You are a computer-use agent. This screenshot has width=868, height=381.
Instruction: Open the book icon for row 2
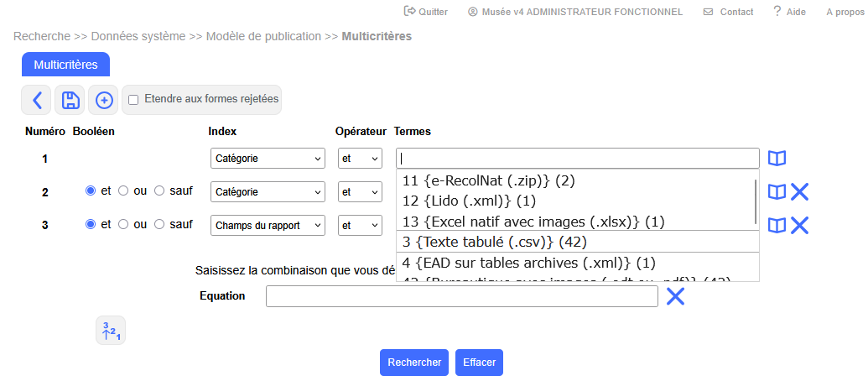click(x=777, y=192)
